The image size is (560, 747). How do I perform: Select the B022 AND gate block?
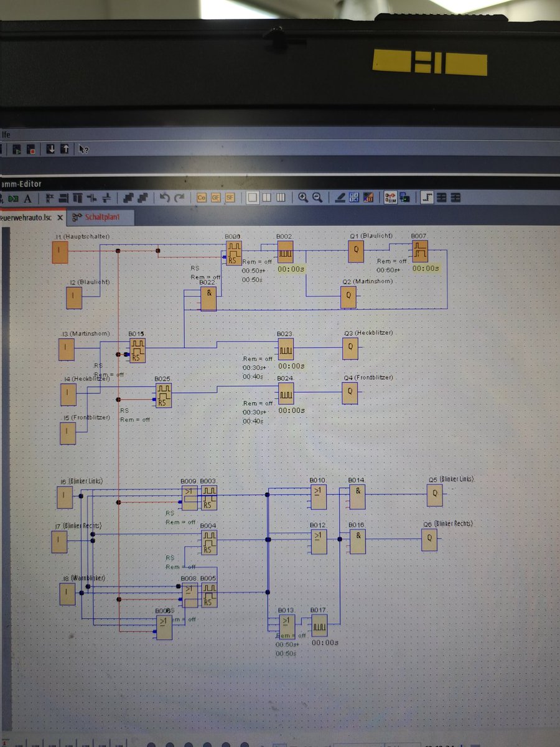[x=208, y=299]
